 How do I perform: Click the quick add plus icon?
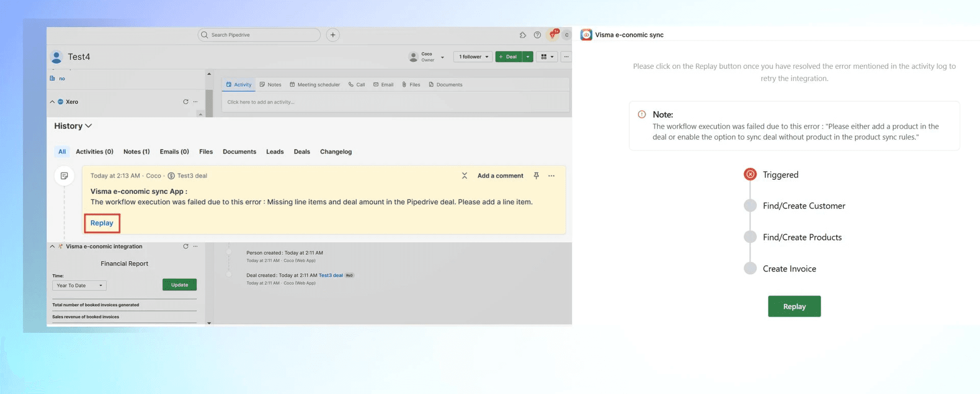tap(333, 35)
